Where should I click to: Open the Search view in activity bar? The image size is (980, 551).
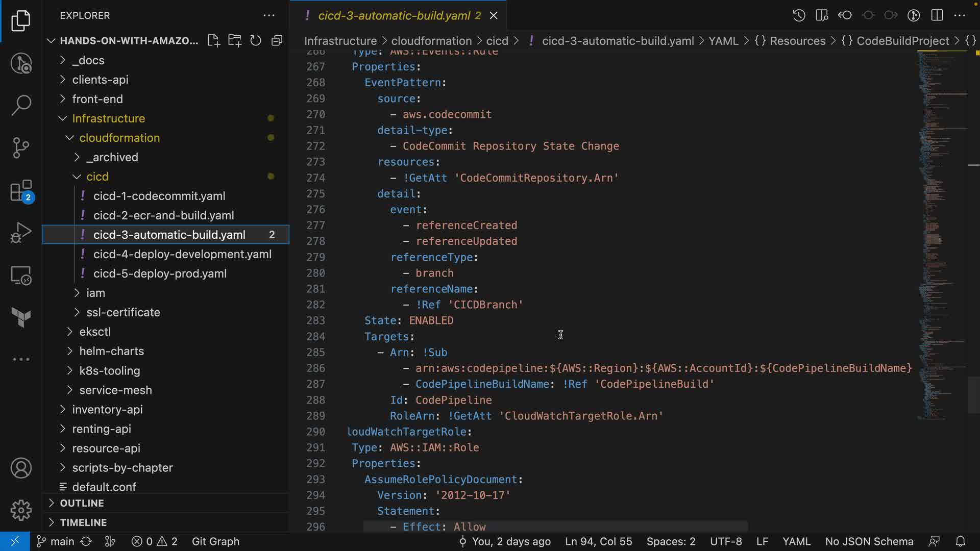[x=21, y=105]
